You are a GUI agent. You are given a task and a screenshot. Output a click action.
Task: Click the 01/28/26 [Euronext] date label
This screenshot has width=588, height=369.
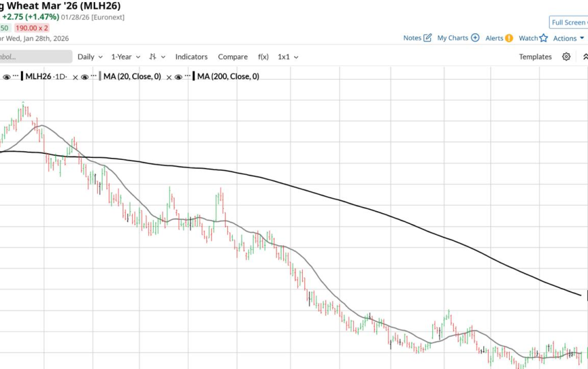point(92,18)
